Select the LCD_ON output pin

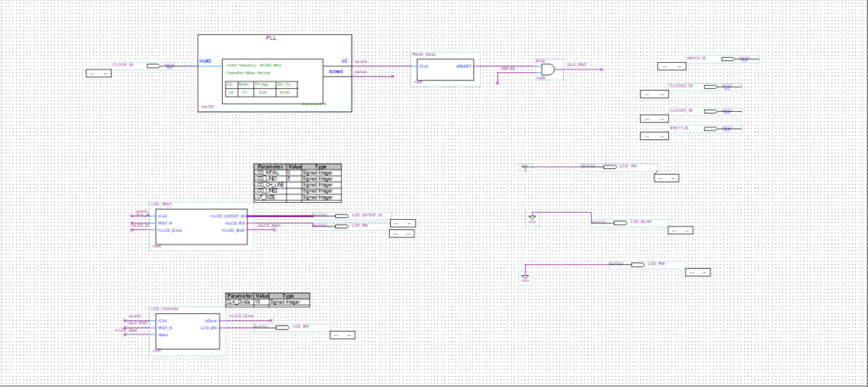pos(608,166)
